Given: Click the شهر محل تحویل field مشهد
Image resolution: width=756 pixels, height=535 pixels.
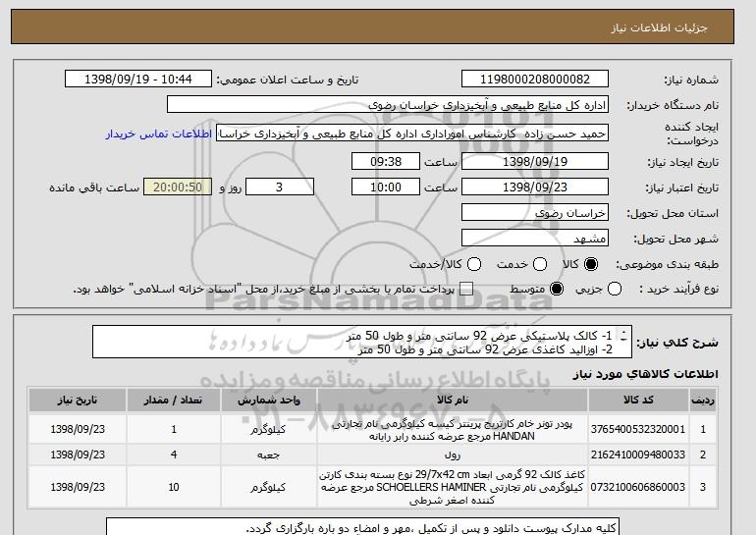Looking at the screenshot, I should coord(535,239).
